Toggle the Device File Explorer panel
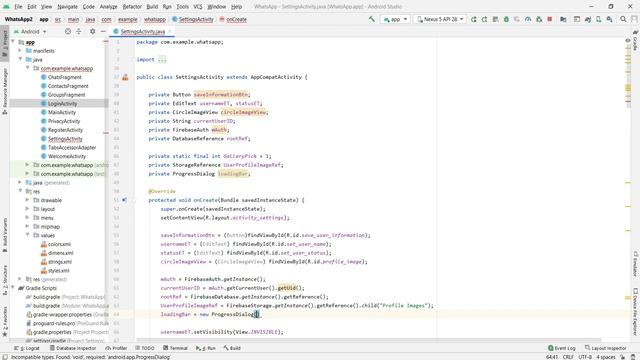 (635, 312)
